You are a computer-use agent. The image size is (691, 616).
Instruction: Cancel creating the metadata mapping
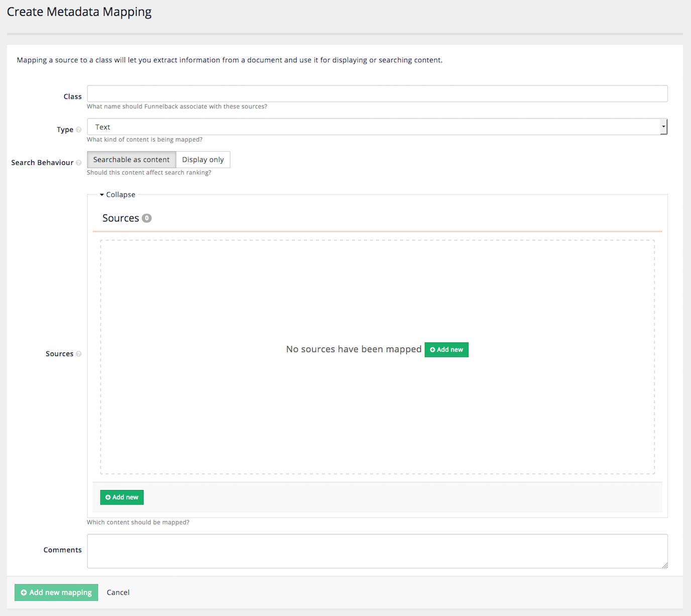(118, 592)
